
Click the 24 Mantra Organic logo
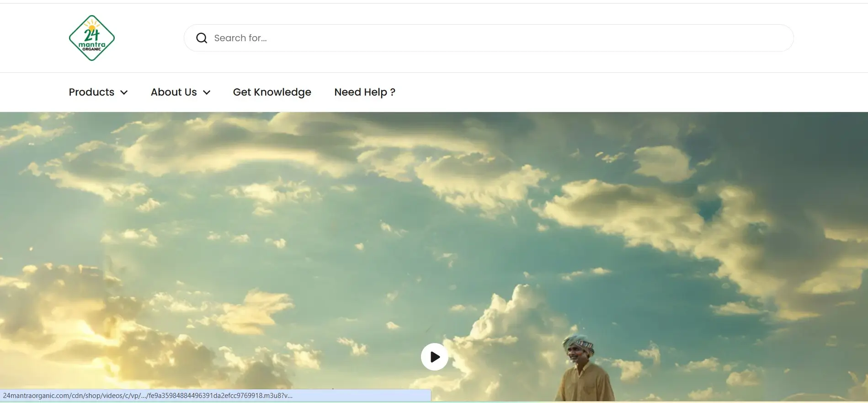click(x=92, y=38)
